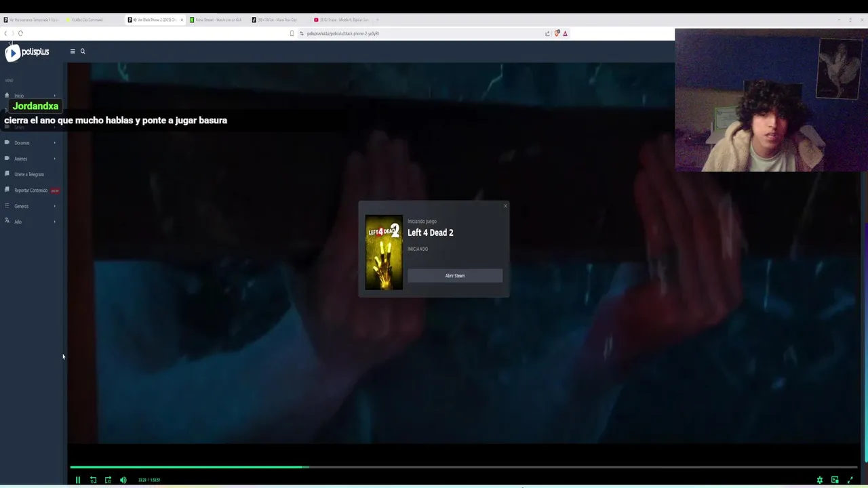Click the Jordandxa chat username overlay

(x=35, y=106)
